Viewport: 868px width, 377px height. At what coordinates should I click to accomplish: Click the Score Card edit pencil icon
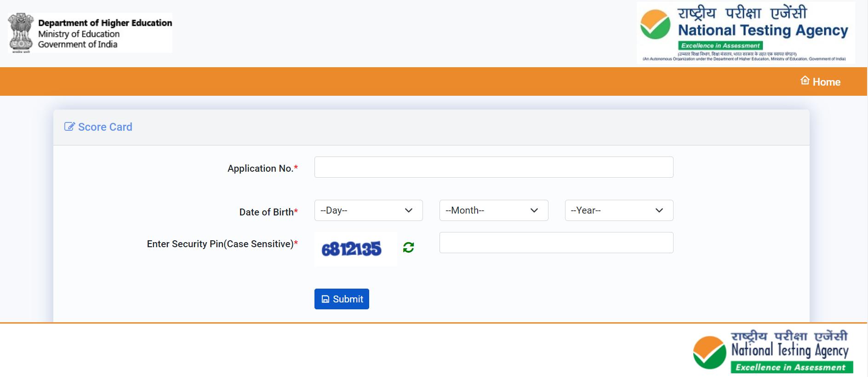[x=69, y=127]
